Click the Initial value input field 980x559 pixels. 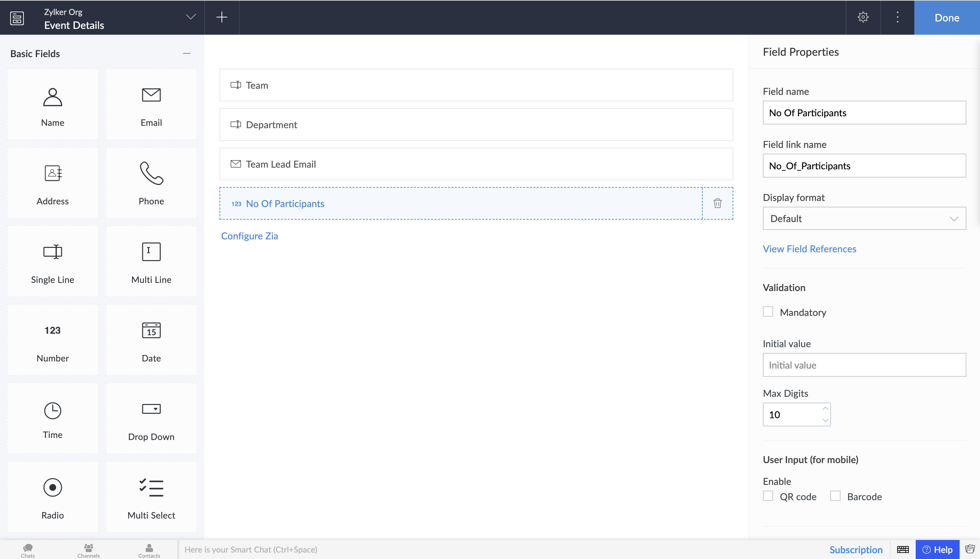point(864,365)
